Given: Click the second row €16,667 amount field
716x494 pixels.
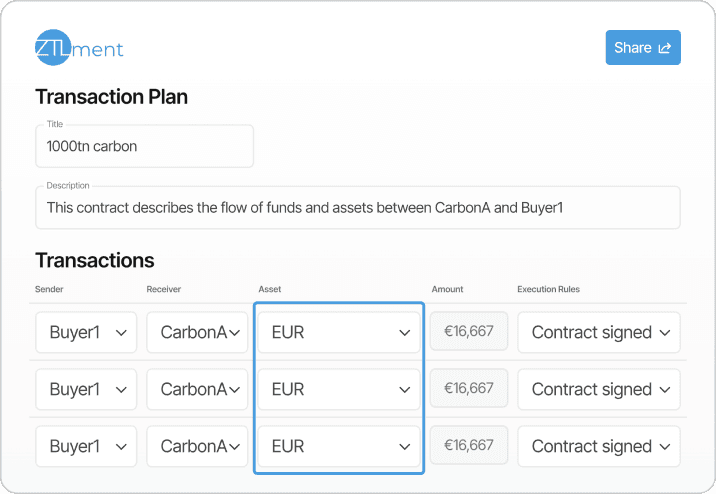Looking at the screenshot, I should (x=469, y=388).
